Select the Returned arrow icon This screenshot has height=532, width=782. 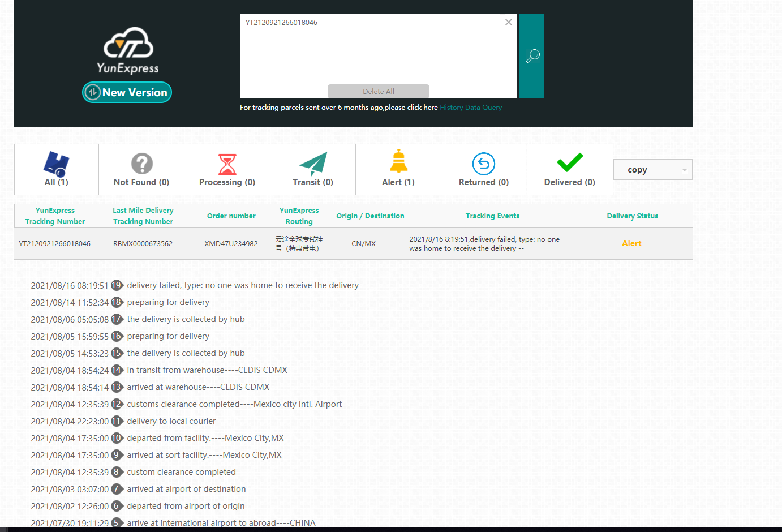[x=484, y=164]
